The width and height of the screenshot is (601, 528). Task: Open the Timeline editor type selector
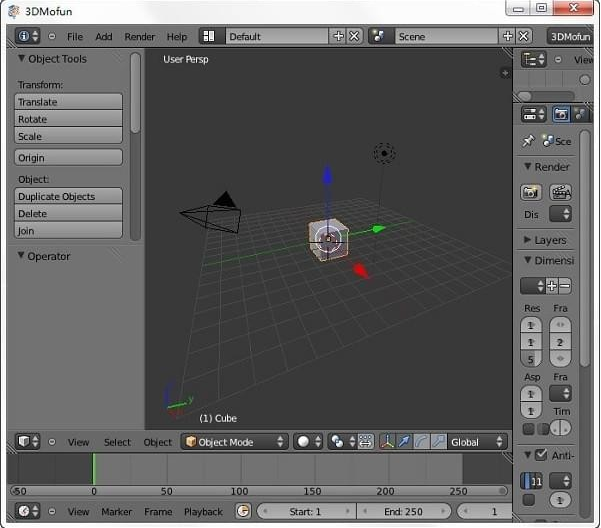[x=27, y=511]
